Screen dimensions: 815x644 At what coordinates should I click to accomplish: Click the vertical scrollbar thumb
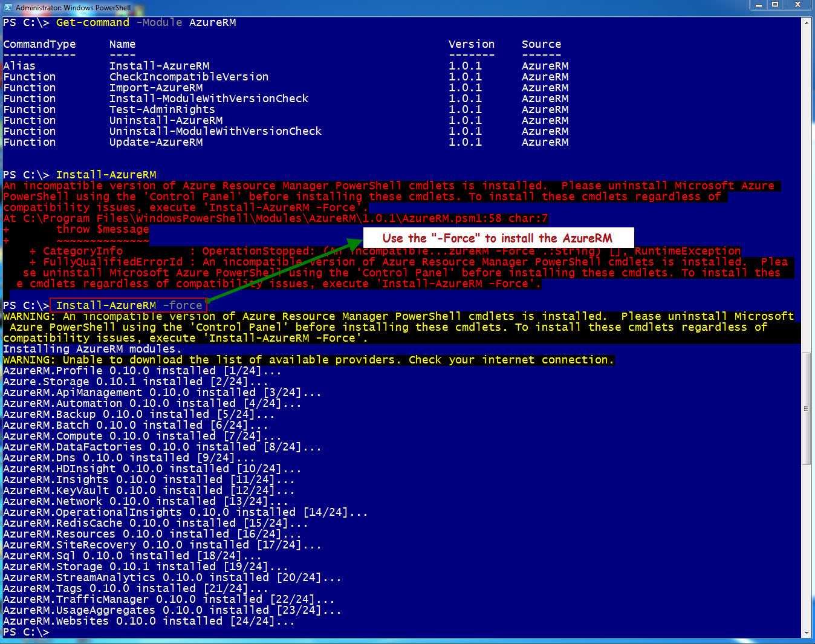click(806, 408)
